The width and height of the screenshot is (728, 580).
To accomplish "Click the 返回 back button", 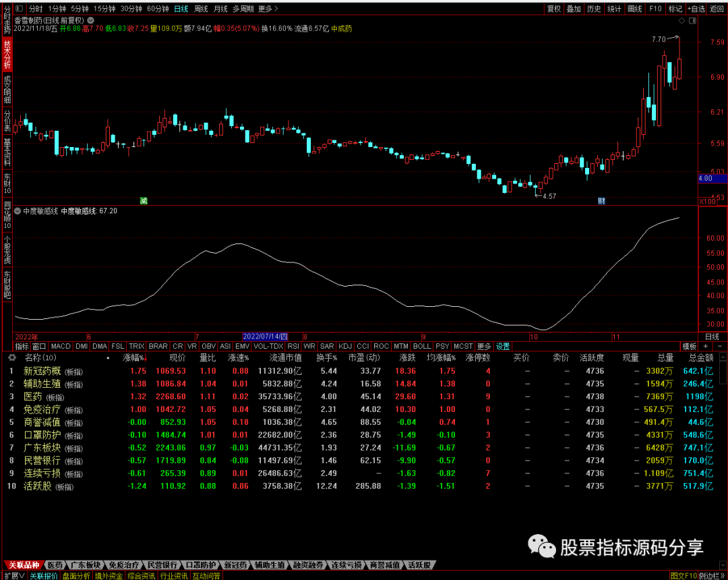I will tap(717, 8).
